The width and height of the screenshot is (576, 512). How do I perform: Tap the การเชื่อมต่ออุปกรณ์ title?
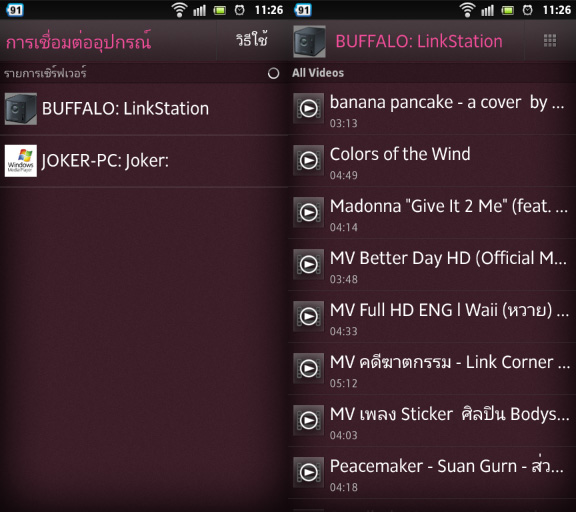[78, 41]
